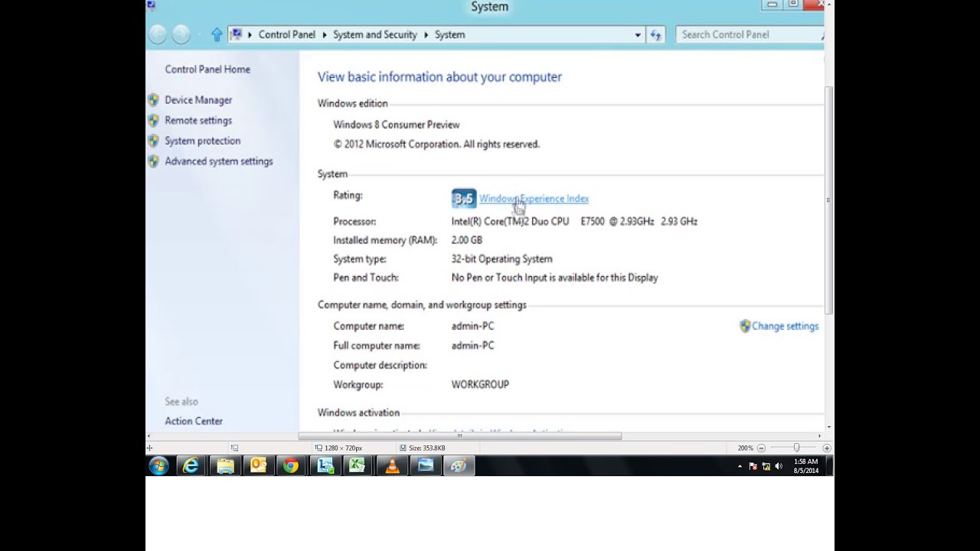Screen dimensions: 980x551
Task: Open Paint from the taskbar
Action: (x=459, y=465)
